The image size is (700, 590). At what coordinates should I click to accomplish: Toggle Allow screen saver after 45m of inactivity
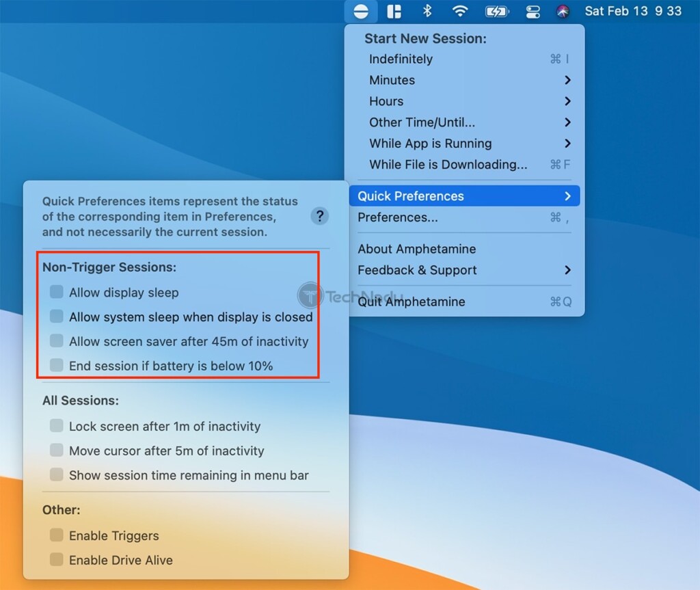coord(57,341)
